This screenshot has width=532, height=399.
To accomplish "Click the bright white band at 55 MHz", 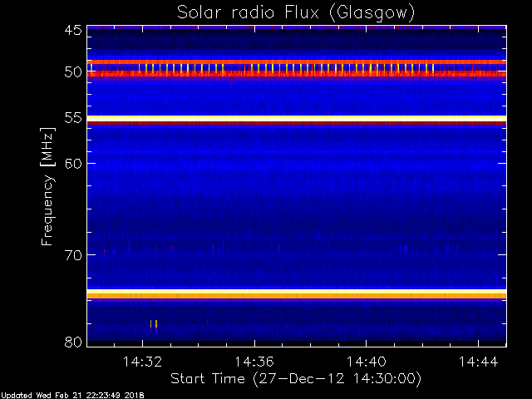I will coord(297,118).
